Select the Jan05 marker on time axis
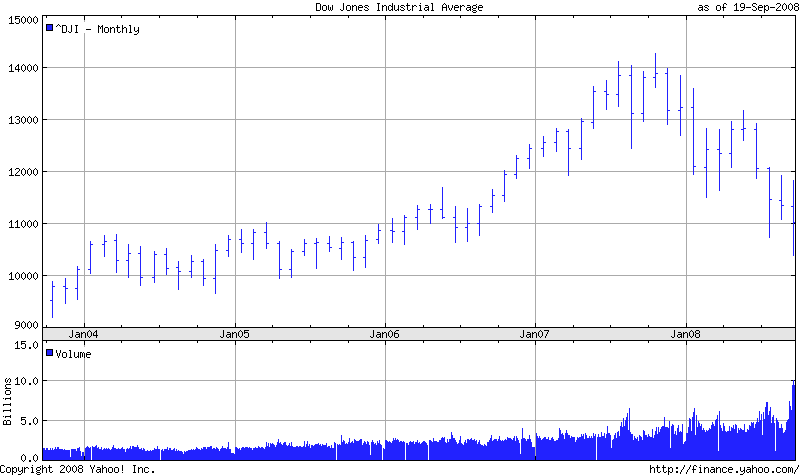Viewport: 800px width, 475px height. click(234, 333)
